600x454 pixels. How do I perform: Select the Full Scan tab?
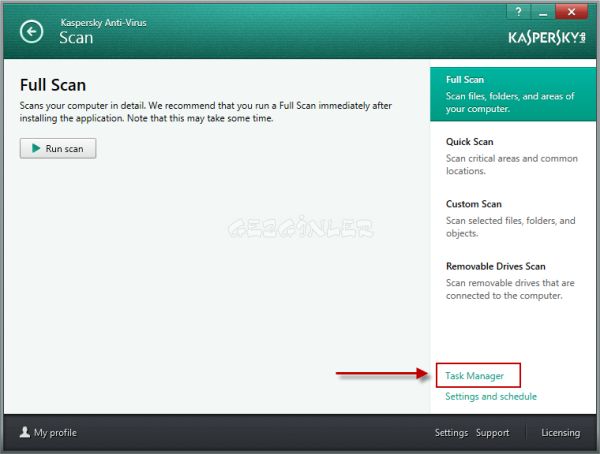513,94
